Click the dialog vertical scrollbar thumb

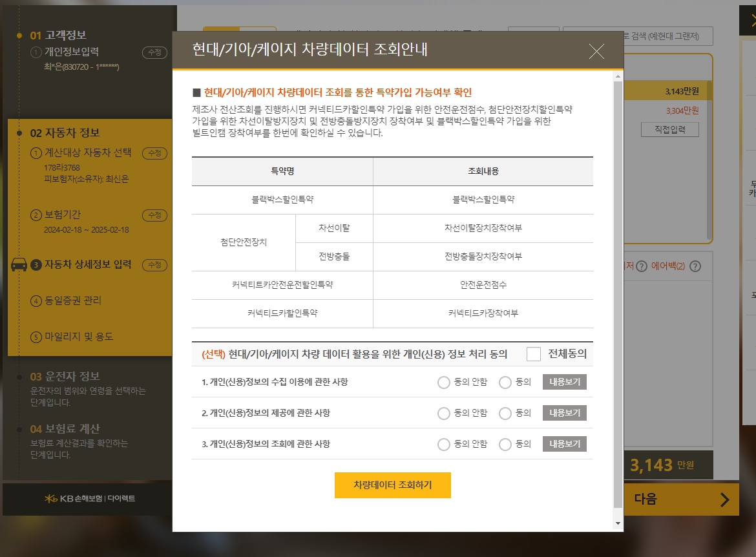(x=618, y=294)
